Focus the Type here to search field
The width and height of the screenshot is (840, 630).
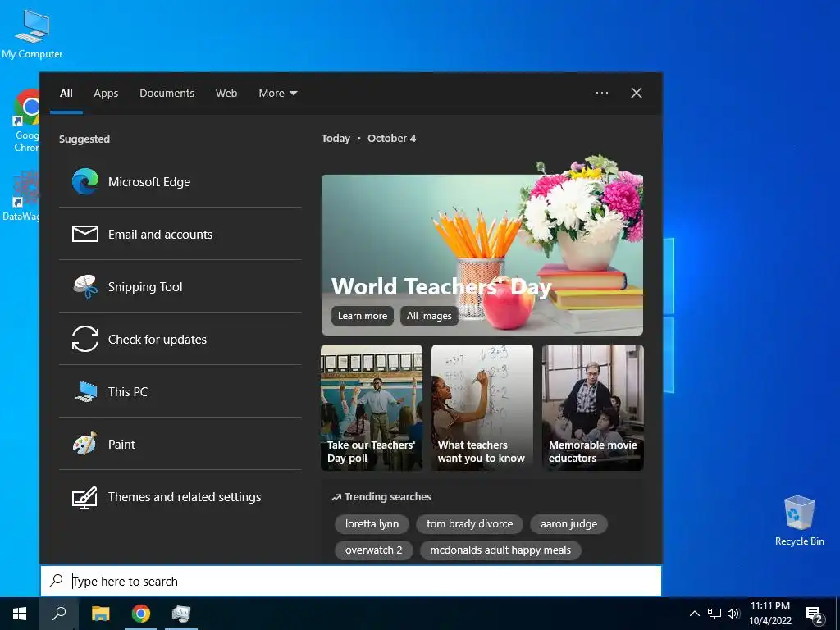351,581
